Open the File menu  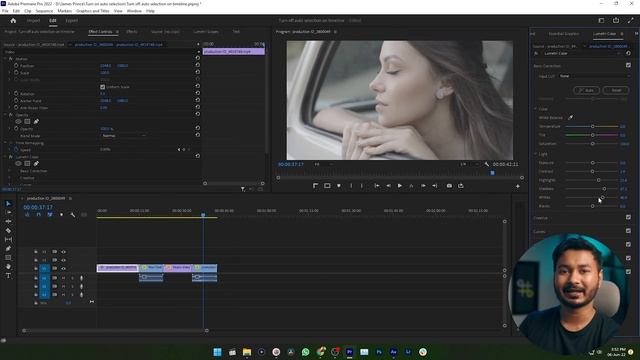(x=5, y=11)
